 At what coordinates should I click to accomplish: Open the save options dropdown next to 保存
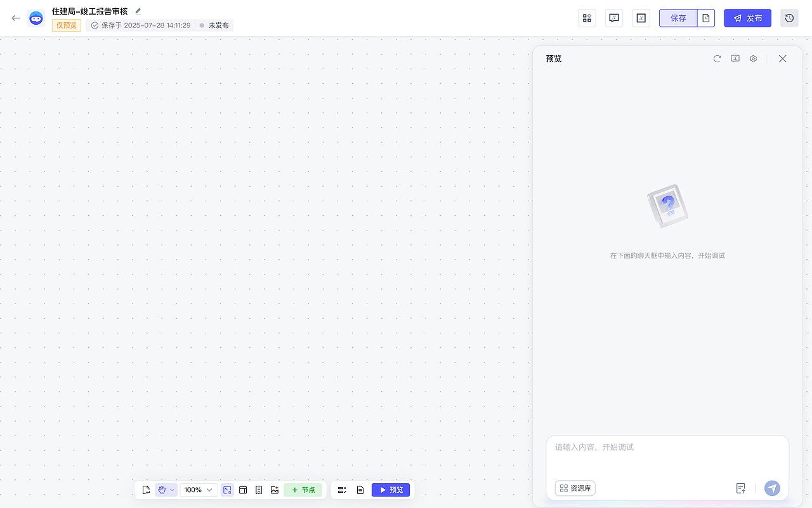tap(706, 18)
